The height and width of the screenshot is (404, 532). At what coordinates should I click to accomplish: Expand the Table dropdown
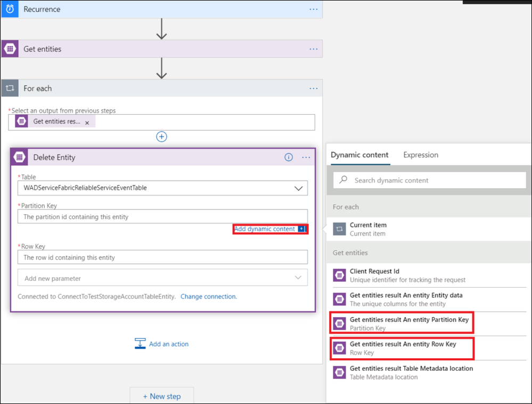298,189
